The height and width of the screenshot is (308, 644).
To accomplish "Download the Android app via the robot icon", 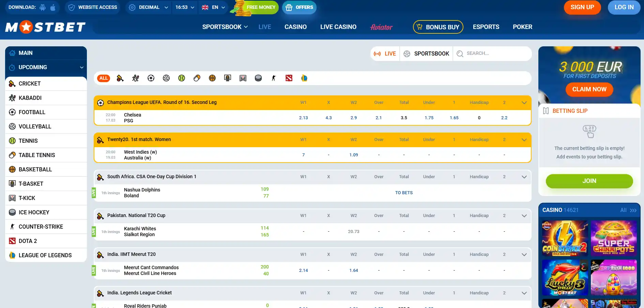I will (43, 7).
